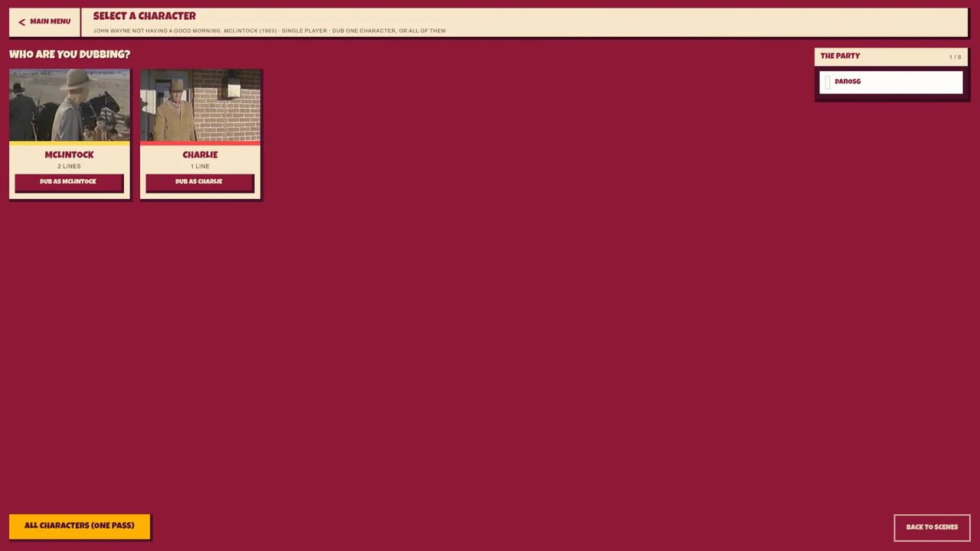Click Dub as Charlie button

coord(199,182)
